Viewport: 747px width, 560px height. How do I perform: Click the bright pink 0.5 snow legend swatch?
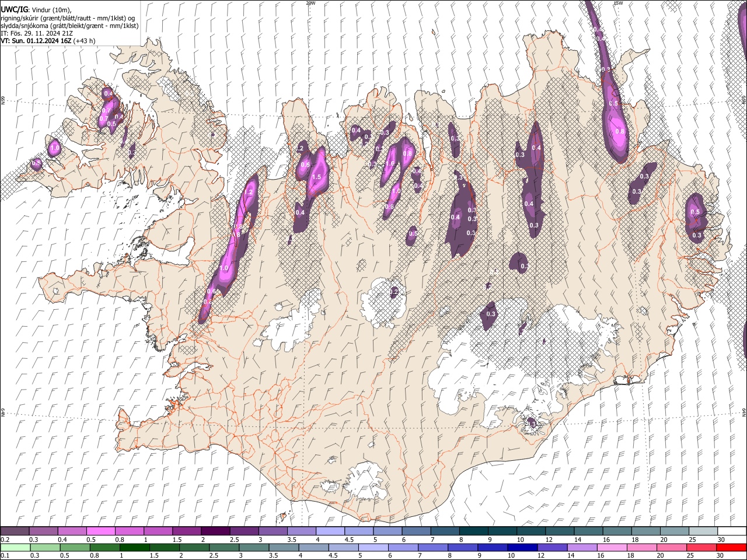point(101,531)
